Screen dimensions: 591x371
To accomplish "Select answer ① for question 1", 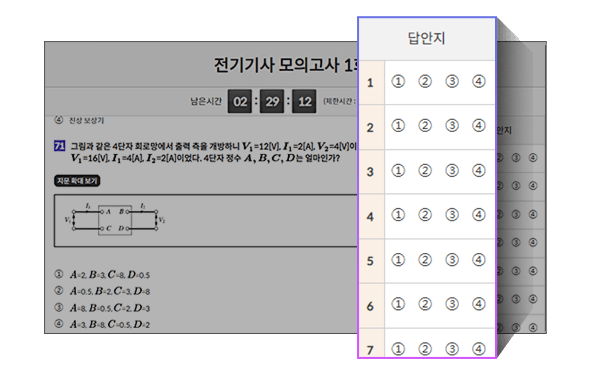I will tap(398, 81).
